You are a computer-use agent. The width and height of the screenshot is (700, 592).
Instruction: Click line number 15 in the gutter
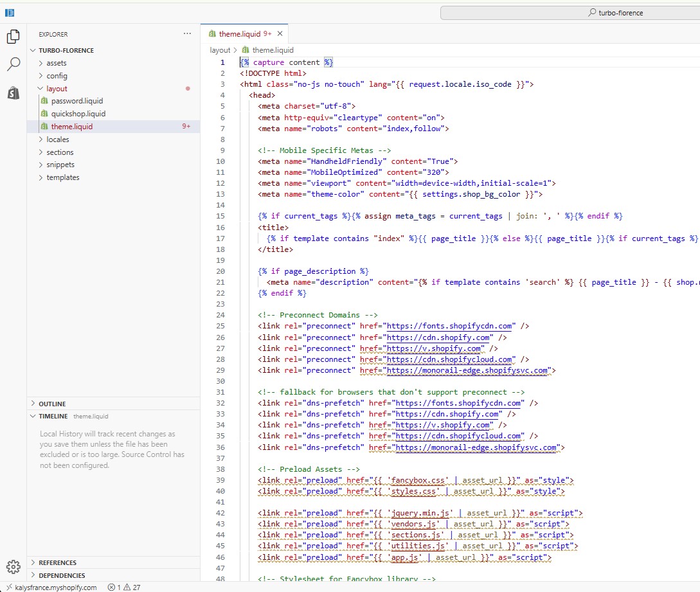tap(220, 216)
